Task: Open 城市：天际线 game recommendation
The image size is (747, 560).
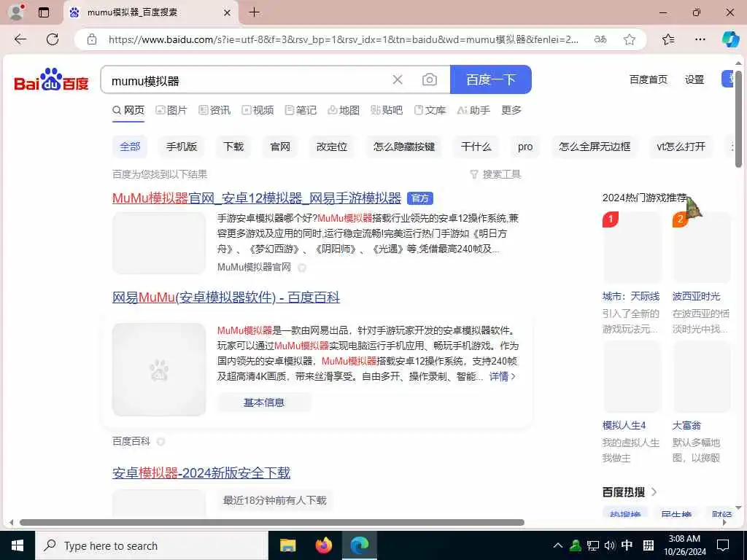Action: (631, 296)
